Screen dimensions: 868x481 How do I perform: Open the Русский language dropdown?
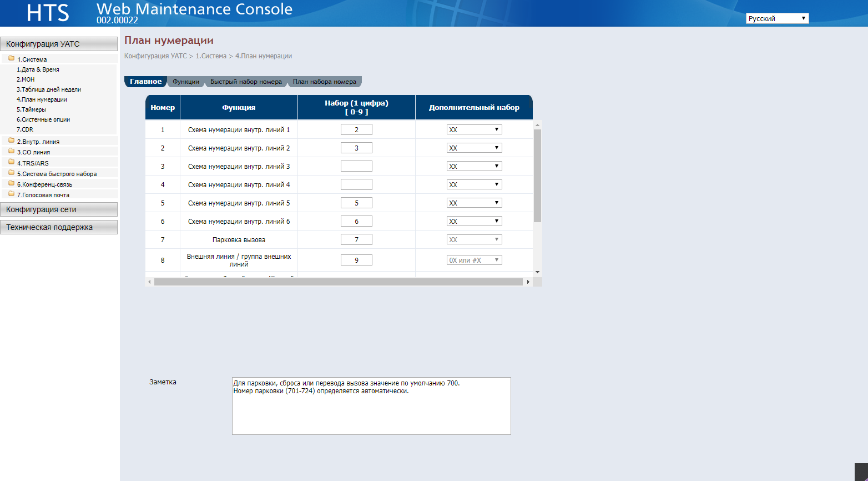(x=777, y=18)
